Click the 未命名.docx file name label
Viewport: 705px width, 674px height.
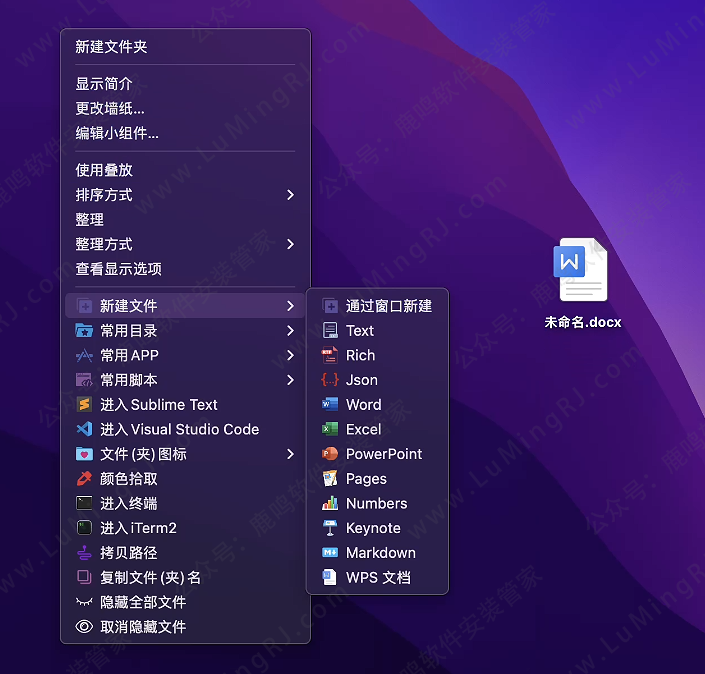[583, 322]
